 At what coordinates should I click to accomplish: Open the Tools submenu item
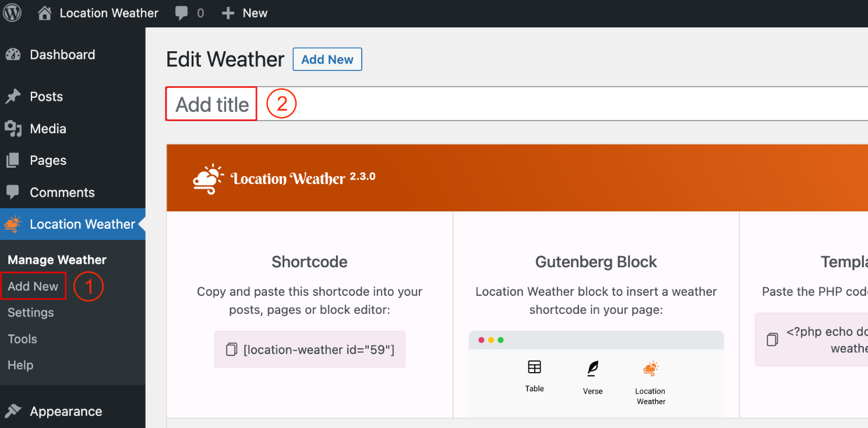pos(22,339)
